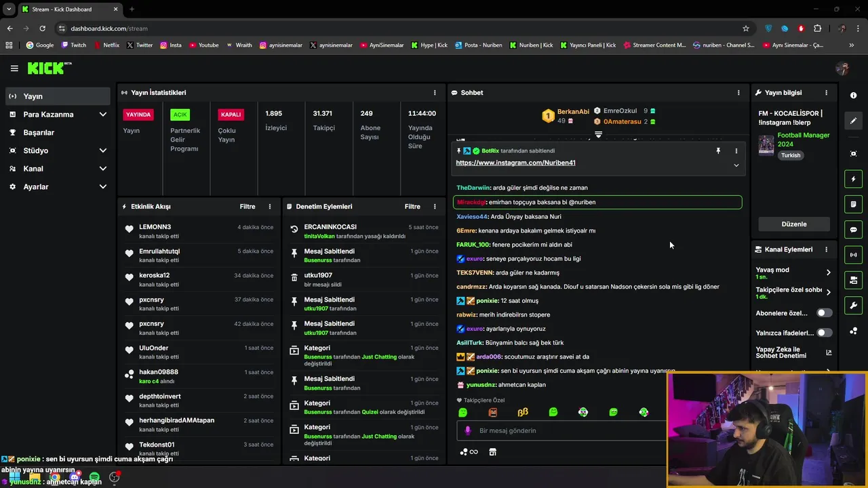This screenshot has width=868, height=488.
Task: Click username LEMONN3 in activity feed
Action: click(x=155, y=227)
